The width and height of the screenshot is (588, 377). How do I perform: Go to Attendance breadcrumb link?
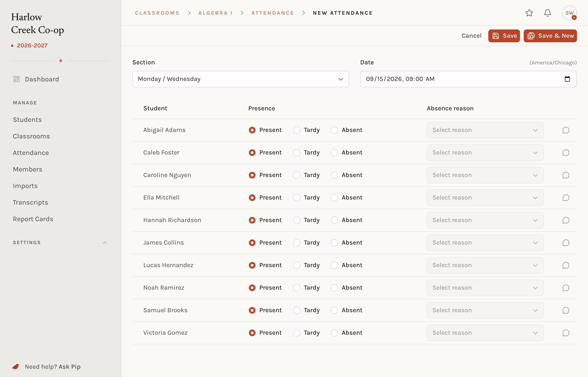pyautogui.click(x=272, y=13)
